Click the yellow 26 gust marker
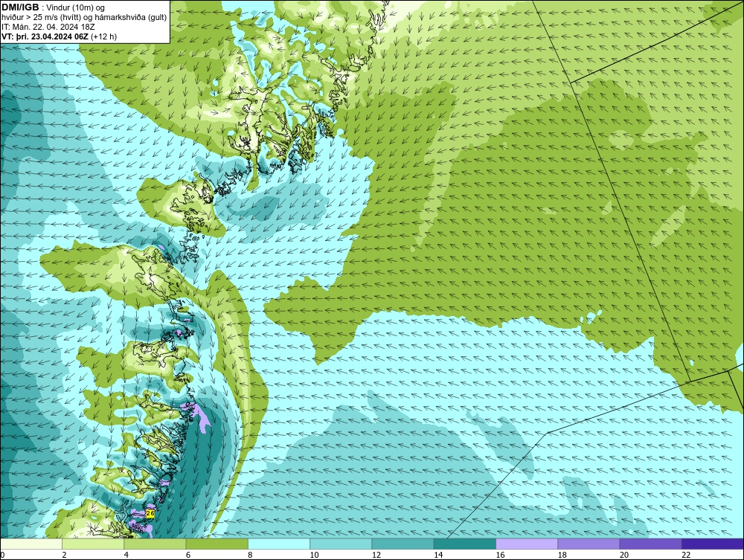This screenshot has width=744, height=560. [x=150, y=514]
